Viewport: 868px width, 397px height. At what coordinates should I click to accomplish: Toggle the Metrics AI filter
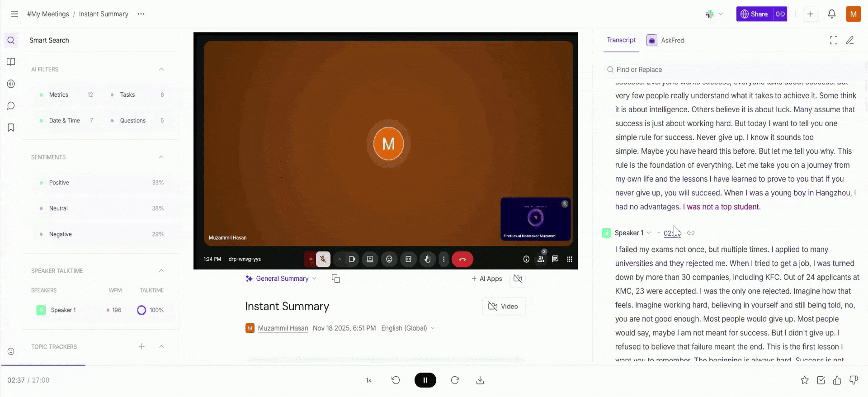click(x=66, y=95)
